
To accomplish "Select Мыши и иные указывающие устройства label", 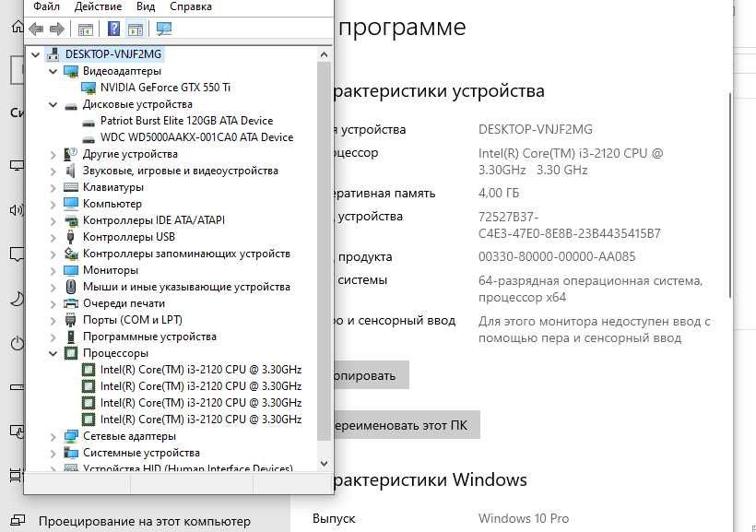I will click(x=186, y=287).
